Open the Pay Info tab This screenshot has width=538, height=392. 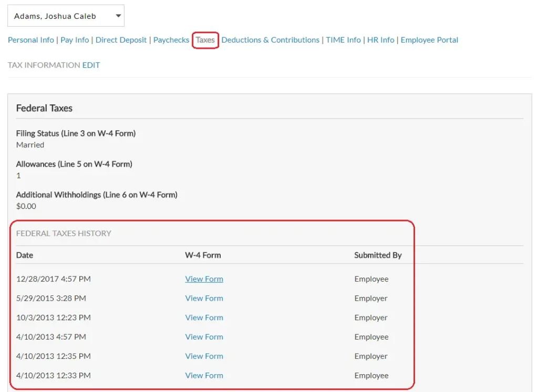[x=75, y=40]
